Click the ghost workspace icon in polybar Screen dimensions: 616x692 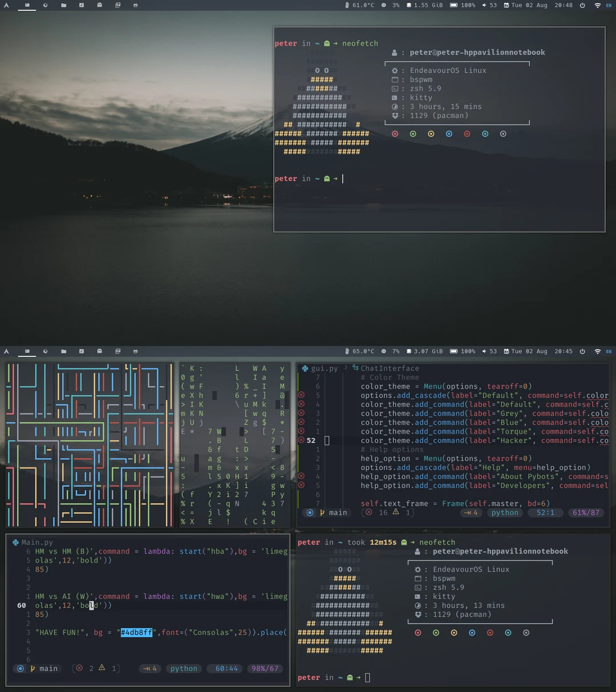pyautogui.click(x=99, y=5)
